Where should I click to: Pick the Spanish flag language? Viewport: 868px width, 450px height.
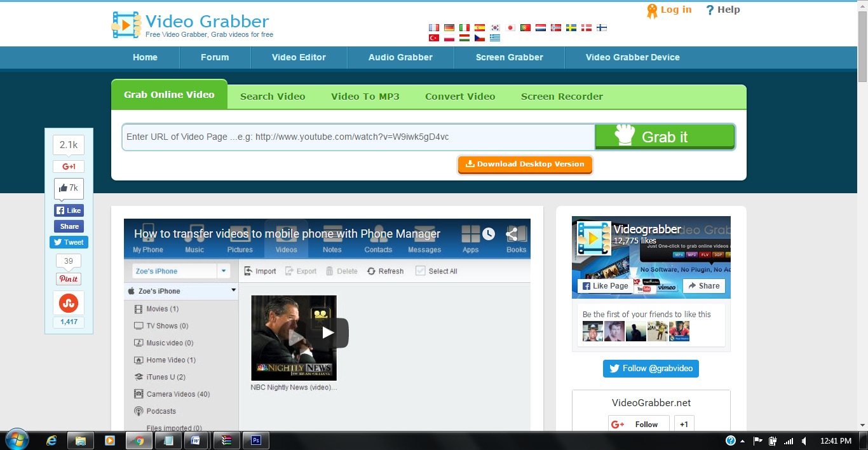[x=480, y=28]
